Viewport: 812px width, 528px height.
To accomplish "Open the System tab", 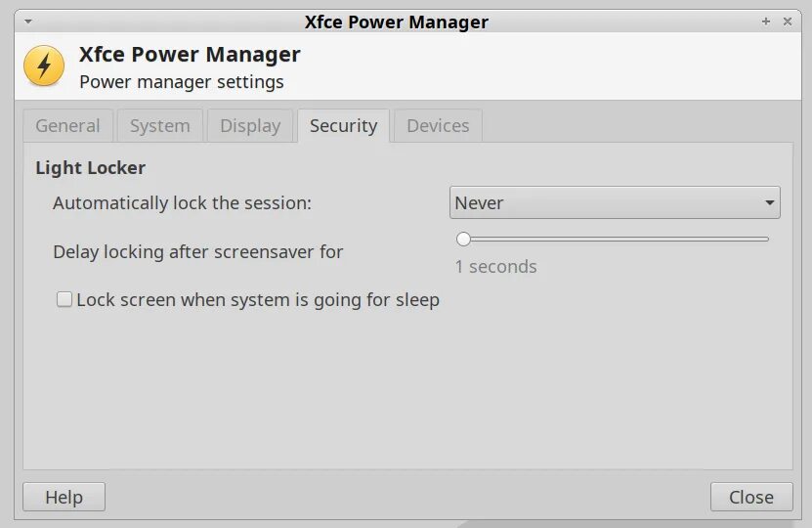I will [159, 126].
